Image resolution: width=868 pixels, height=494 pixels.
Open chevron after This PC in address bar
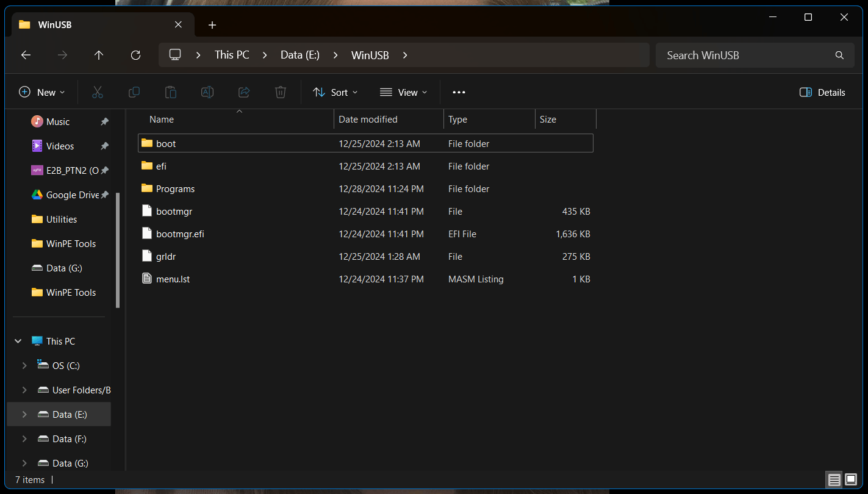pos(265,55)
